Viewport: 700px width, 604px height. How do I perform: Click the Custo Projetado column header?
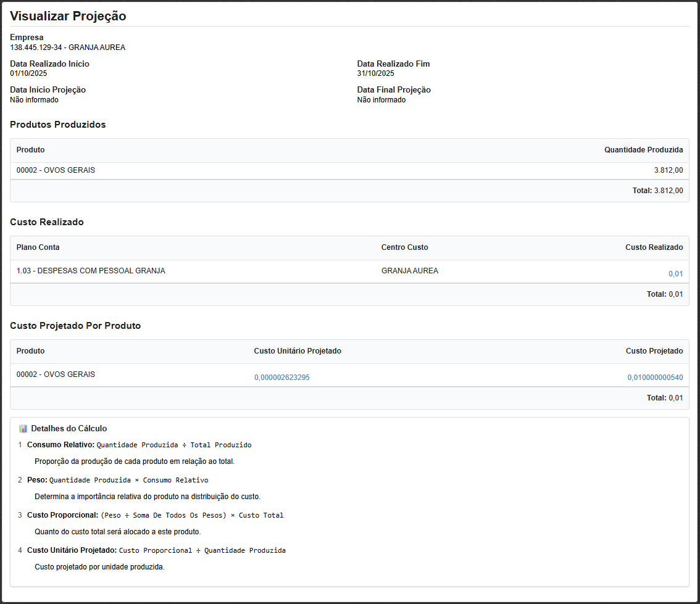click(654, 351)
